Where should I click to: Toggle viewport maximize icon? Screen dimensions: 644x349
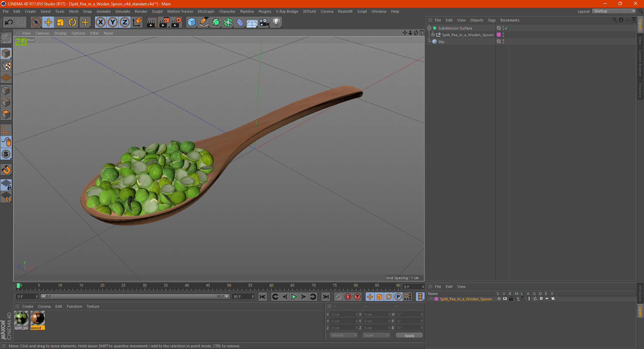click(422, 33)
